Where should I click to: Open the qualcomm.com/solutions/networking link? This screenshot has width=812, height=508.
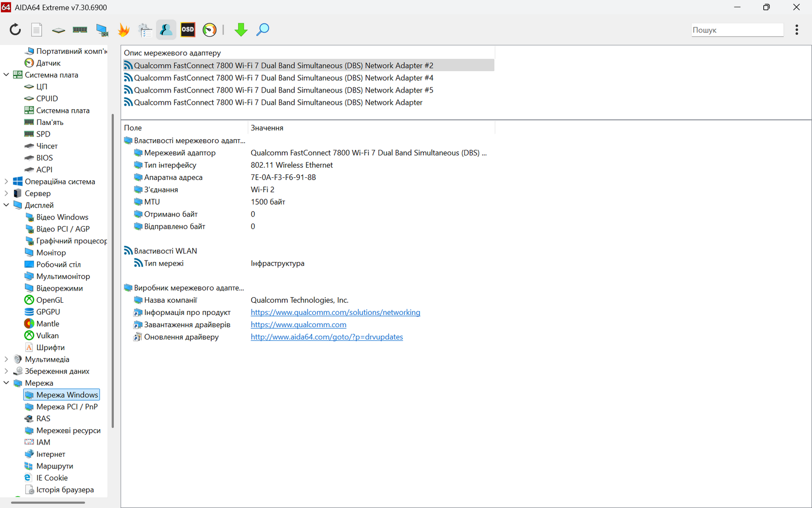pyautogui.click(x=335, y=312)
